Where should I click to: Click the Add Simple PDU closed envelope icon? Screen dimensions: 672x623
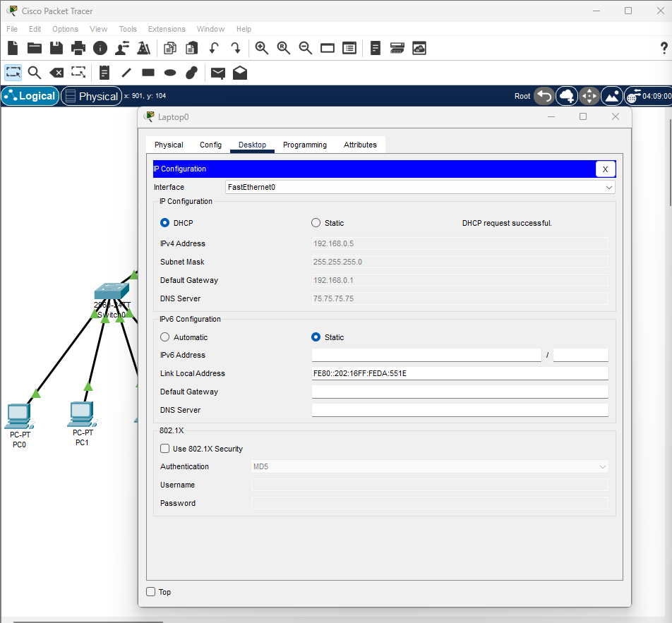click(217, 73)
